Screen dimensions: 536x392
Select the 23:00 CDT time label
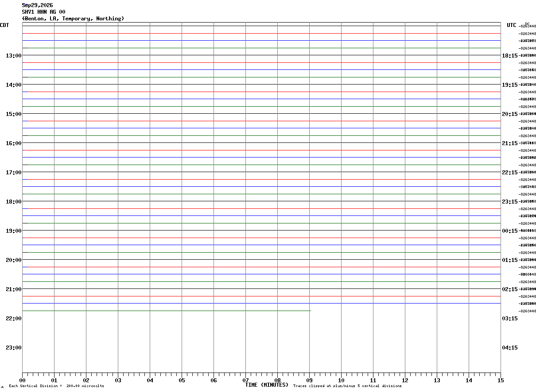coord(14,347)
